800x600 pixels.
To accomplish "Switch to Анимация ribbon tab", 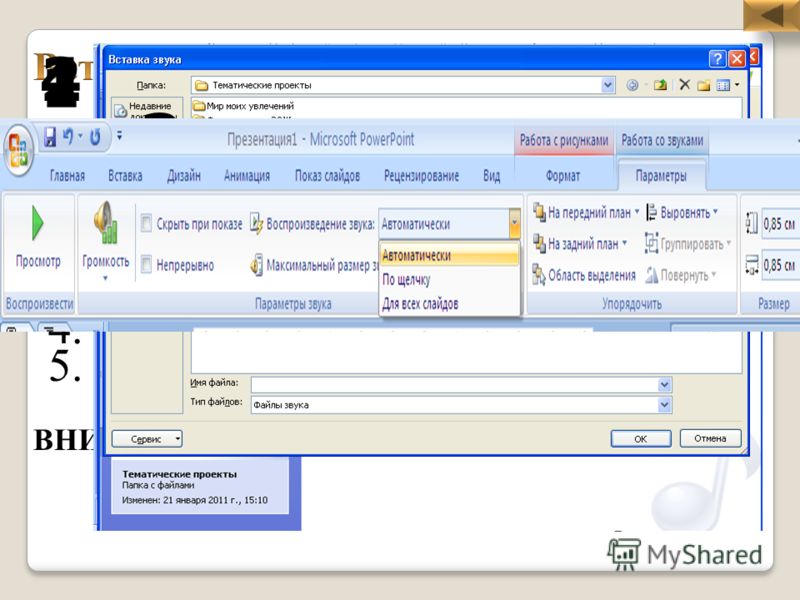I will click(x=247, y=176).
